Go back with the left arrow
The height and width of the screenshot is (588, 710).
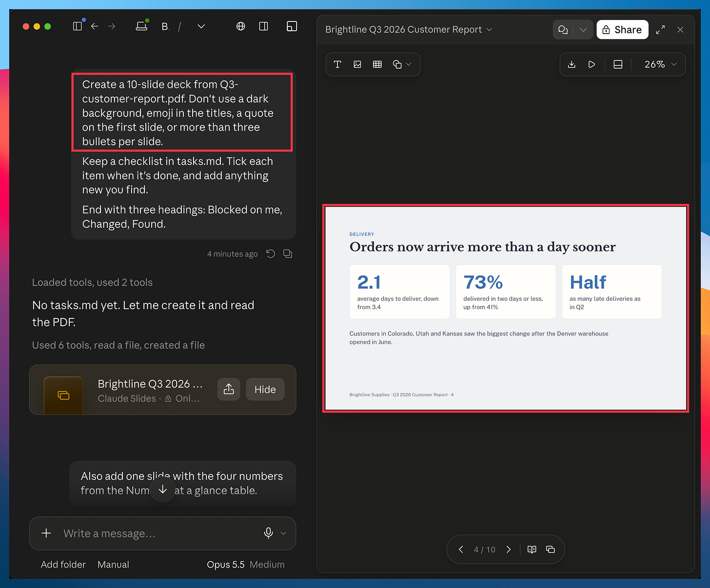click(x=95, y=26)
